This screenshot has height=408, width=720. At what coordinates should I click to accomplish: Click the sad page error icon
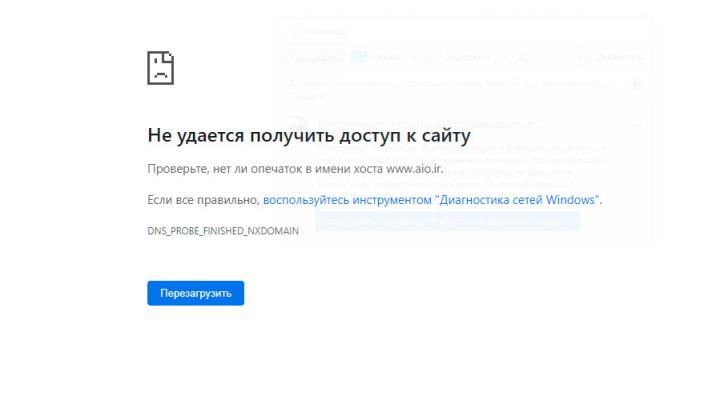(x=160, y=67)
